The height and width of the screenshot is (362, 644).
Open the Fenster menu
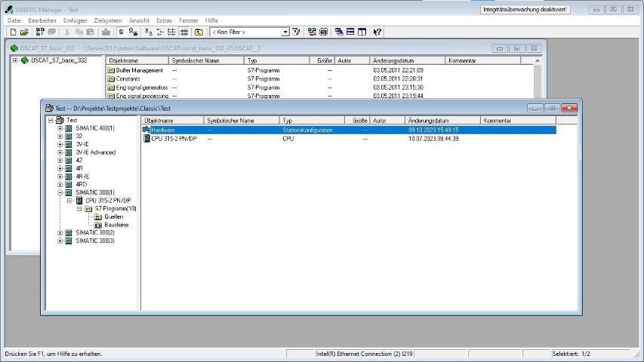pos(189,20)
